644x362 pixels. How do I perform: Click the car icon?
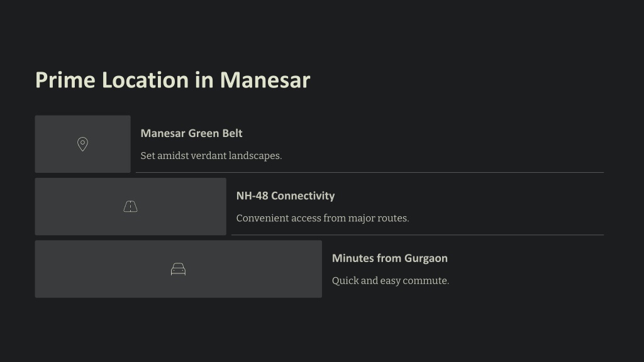coord(178,269)
